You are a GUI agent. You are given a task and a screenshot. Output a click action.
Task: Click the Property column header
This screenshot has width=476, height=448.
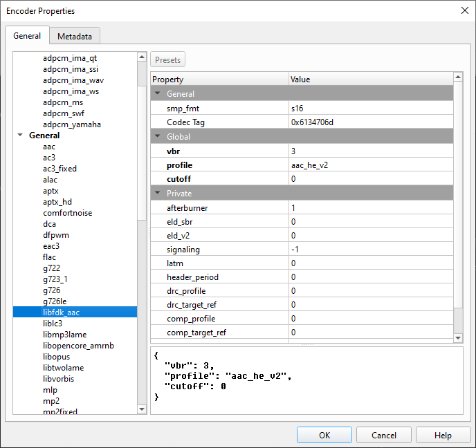point(219,80)
